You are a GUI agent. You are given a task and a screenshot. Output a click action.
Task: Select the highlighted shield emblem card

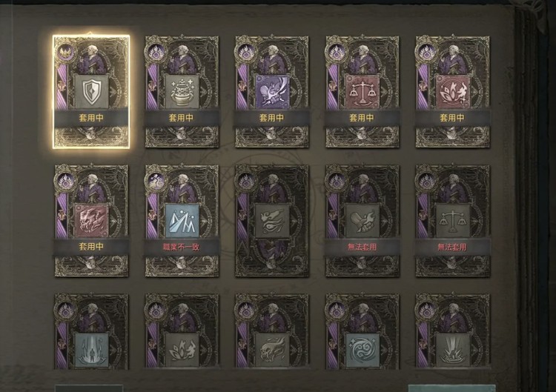click(91, 92)
